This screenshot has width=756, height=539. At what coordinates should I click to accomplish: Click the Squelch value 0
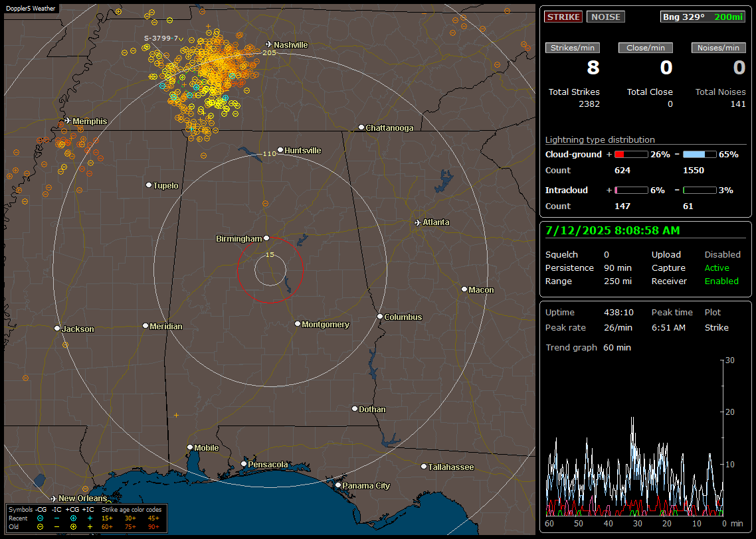tap(607, 255)
